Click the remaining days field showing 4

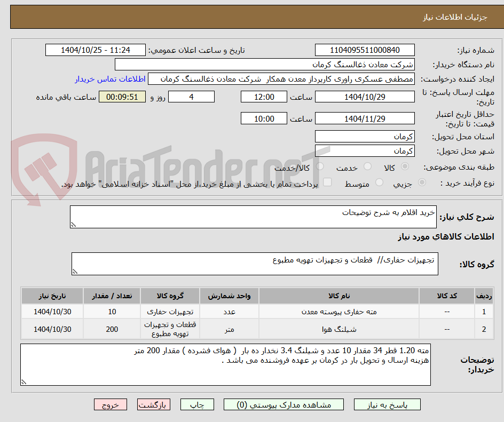(191, 97)
